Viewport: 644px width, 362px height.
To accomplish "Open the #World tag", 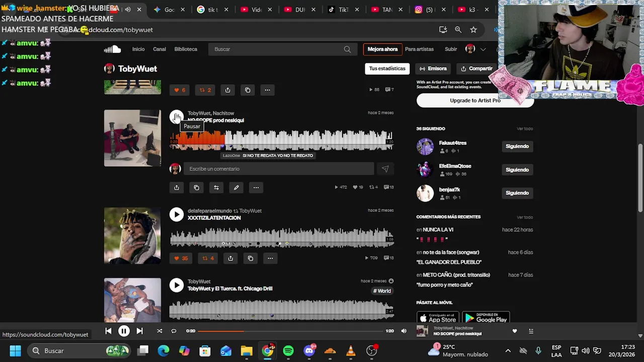I will click(382, 291).
